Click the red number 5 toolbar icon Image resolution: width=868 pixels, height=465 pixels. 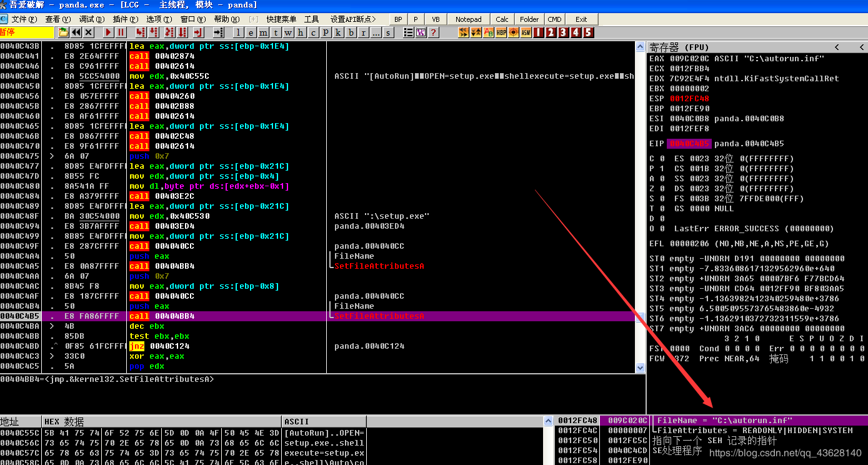(589, 32)
